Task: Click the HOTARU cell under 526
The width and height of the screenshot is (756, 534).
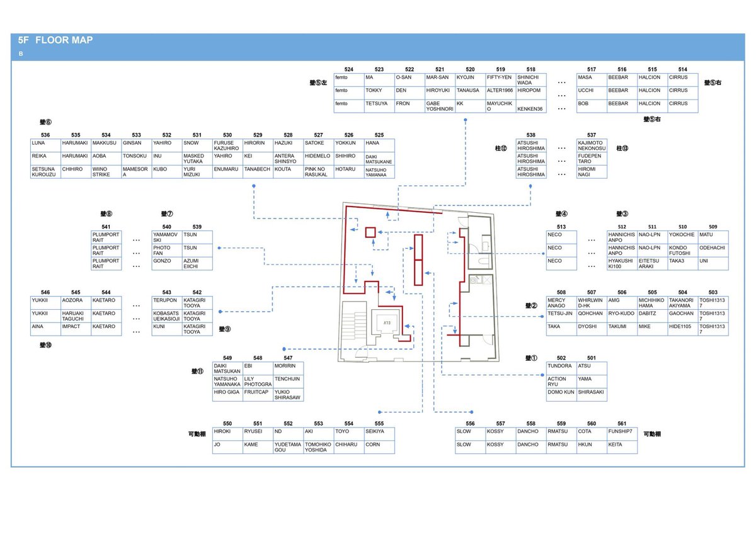Action: click(x=348, y=172)
